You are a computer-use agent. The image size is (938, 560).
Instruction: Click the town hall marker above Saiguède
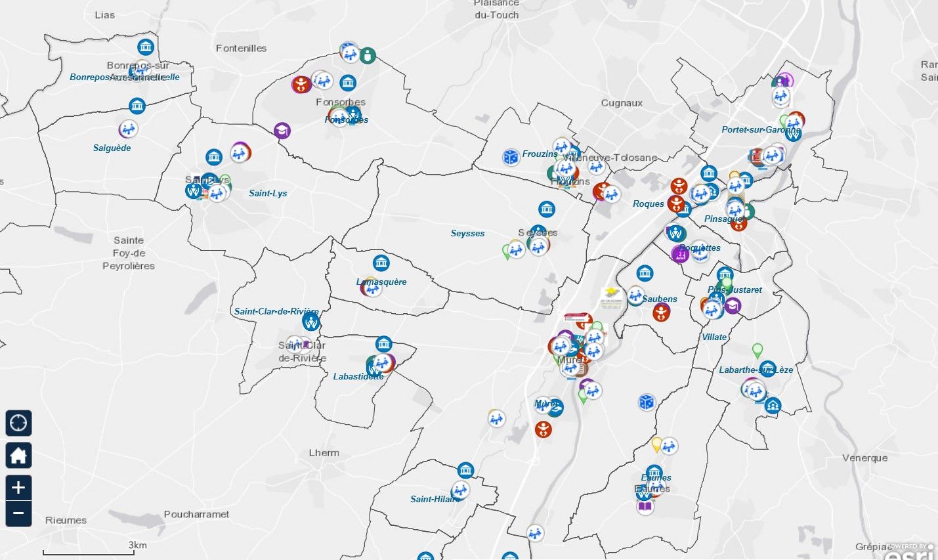click(137, 106)
